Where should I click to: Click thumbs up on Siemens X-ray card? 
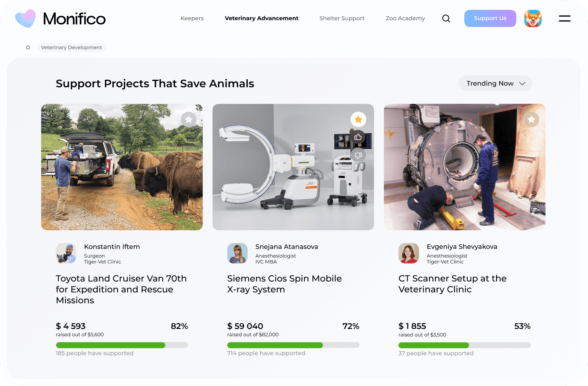[358, 137]
